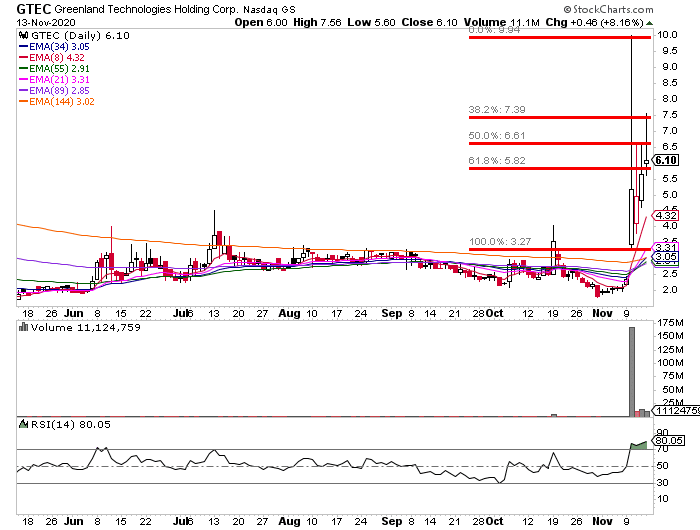Click the red line swatch before EMA(8)

tap(24, 58)
